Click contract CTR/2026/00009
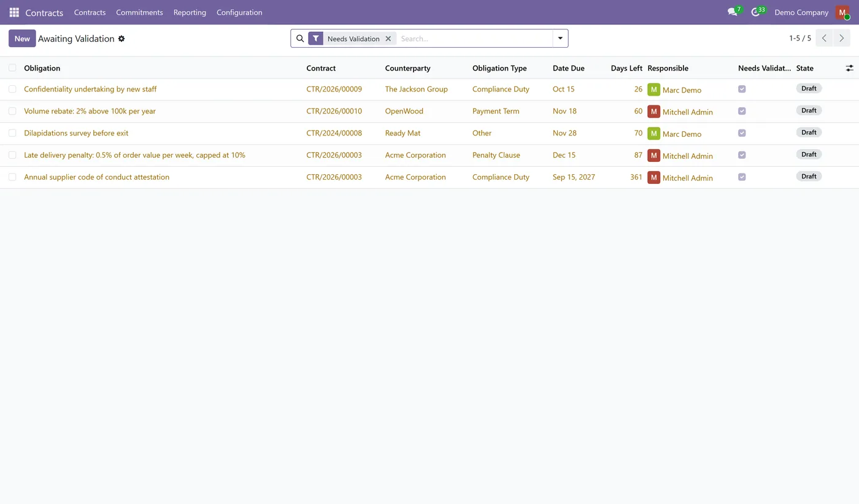 coord(334,89)
